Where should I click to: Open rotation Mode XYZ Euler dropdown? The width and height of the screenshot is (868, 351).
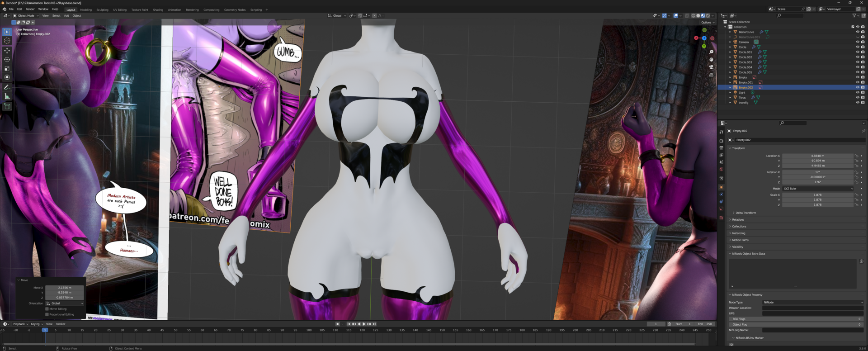[x=818, y=189]
